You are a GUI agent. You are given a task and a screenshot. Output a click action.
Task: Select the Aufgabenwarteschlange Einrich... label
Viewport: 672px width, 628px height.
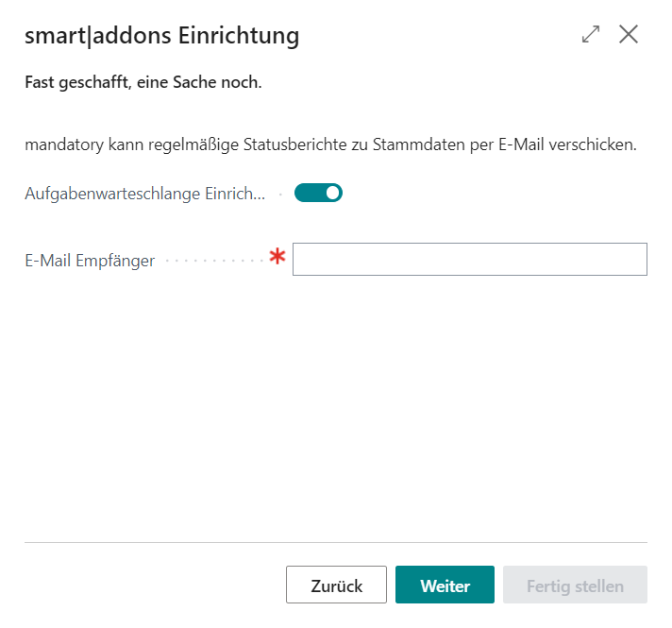click(x=145, y=194)
